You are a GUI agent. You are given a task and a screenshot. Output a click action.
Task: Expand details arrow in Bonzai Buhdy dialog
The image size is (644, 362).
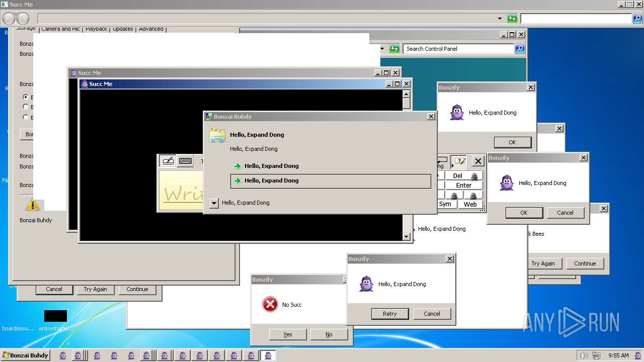point(214,203)
